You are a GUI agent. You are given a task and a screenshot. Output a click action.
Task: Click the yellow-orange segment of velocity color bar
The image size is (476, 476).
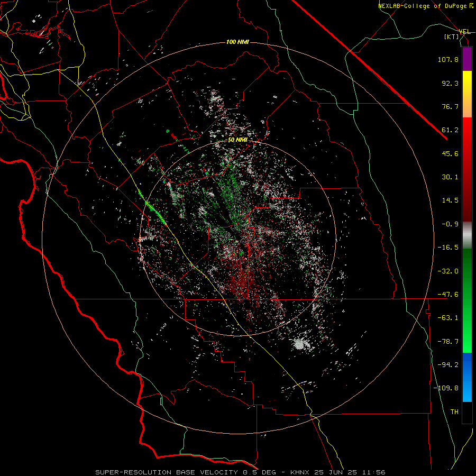pyautogui.click(x=467, y=94)
